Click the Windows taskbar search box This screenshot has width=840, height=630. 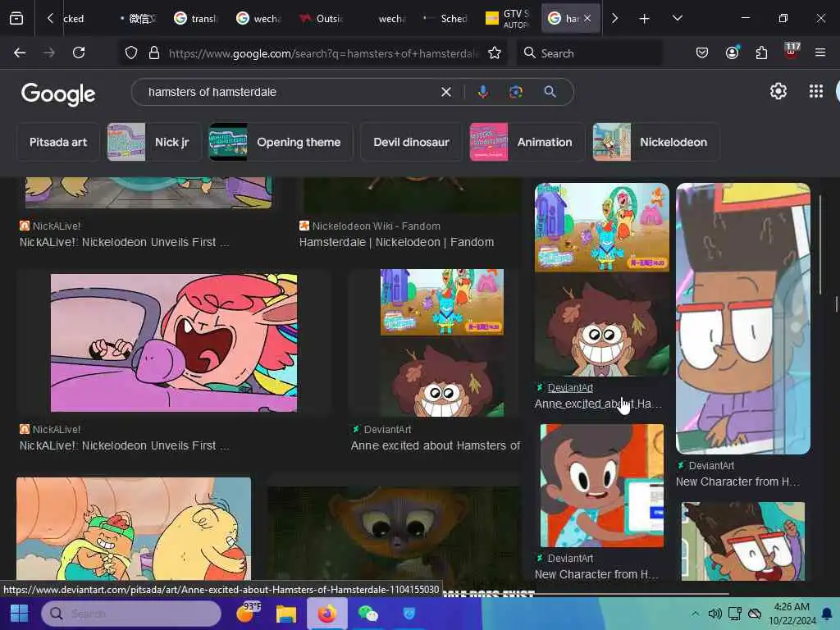tap(131, 614)
